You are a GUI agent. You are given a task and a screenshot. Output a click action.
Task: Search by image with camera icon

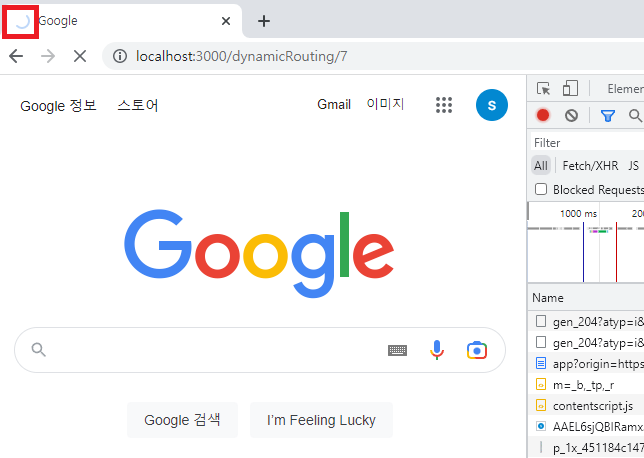[x=477, y=350]
